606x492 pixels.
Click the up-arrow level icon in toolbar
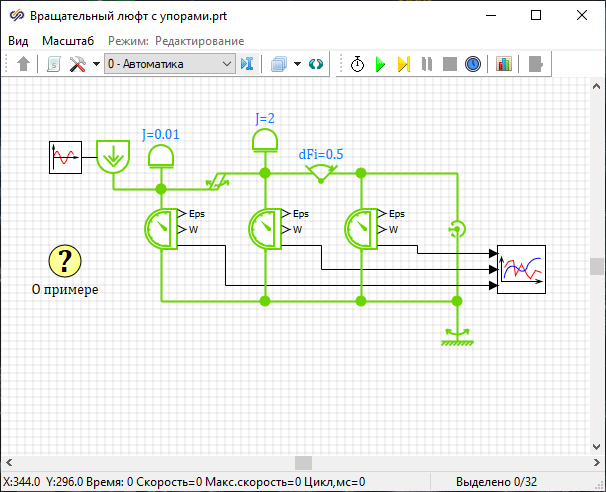click(x=25, y=64)
